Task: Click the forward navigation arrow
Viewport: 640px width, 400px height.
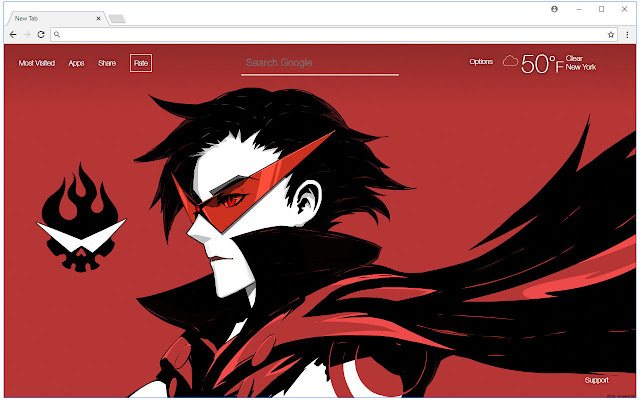Action: 27,35
